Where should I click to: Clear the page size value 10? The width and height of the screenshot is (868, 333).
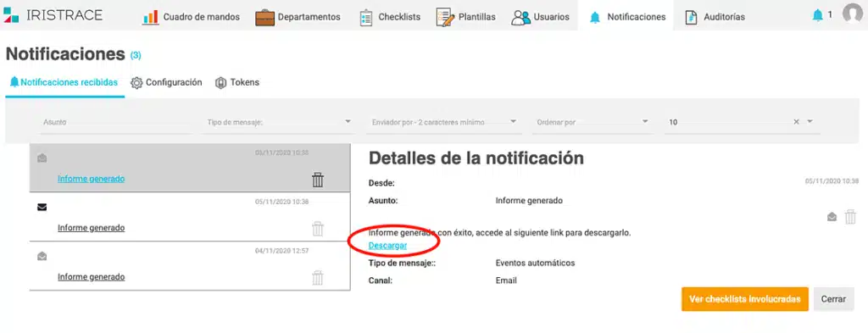click(796, 122)
